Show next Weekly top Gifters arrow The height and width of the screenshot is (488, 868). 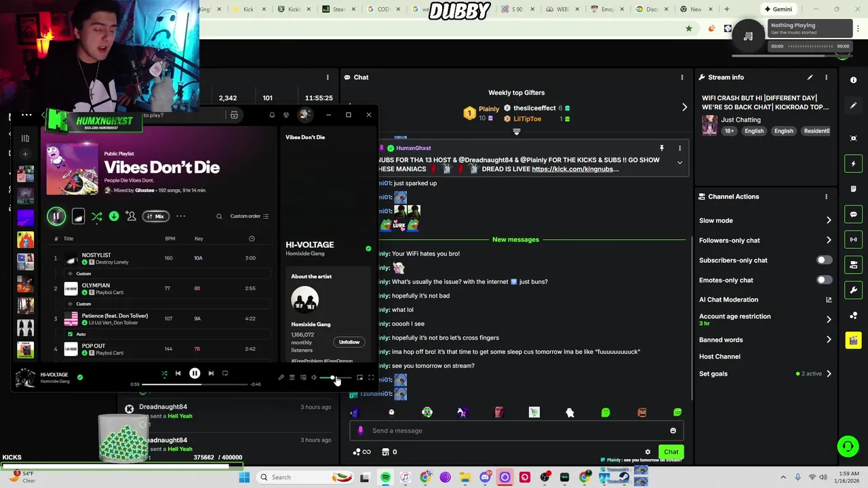tap(684, 107)
